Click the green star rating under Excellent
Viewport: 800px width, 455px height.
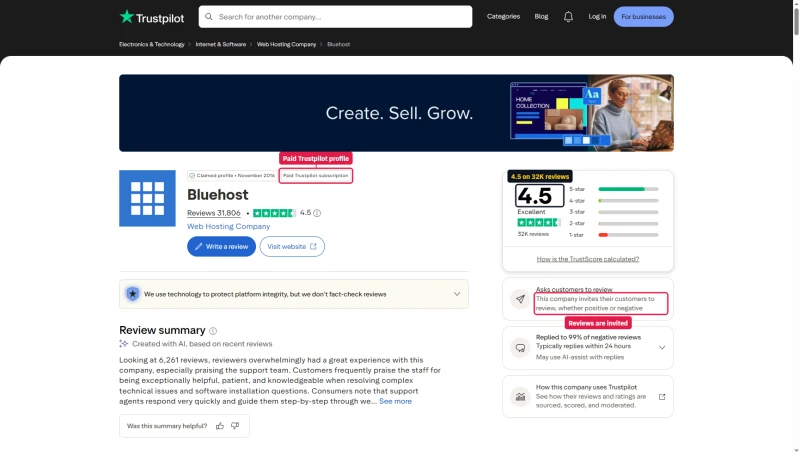tap(539, 222)
